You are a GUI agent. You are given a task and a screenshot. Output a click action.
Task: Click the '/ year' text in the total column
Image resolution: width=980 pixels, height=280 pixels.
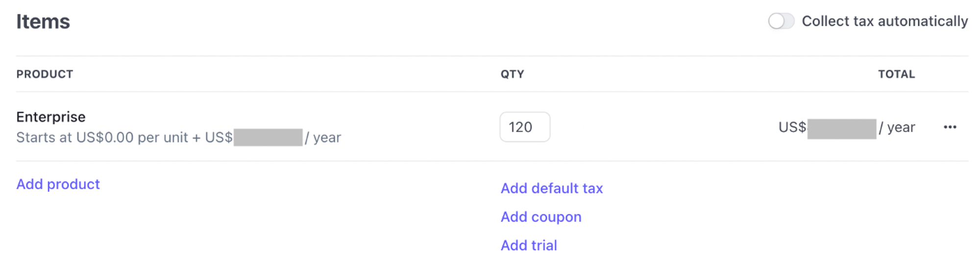point(897,127)
